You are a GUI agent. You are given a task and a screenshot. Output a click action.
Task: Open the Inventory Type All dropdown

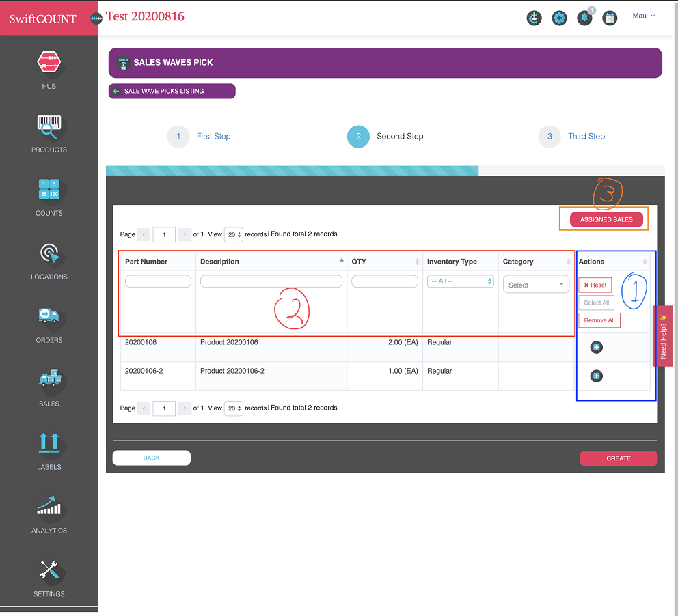point(460,281)
